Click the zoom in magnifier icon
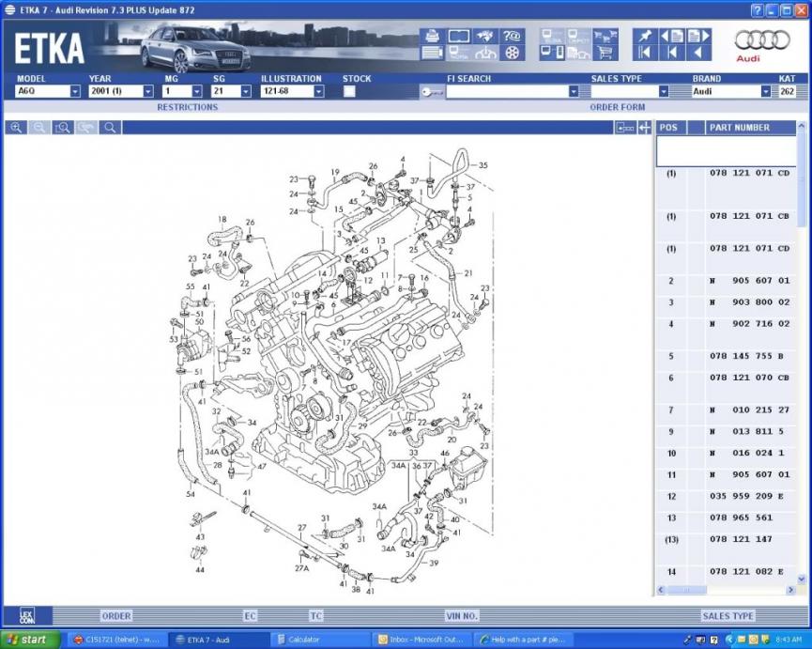The height and width of the screenshot is (649, 812). [16, 128]
